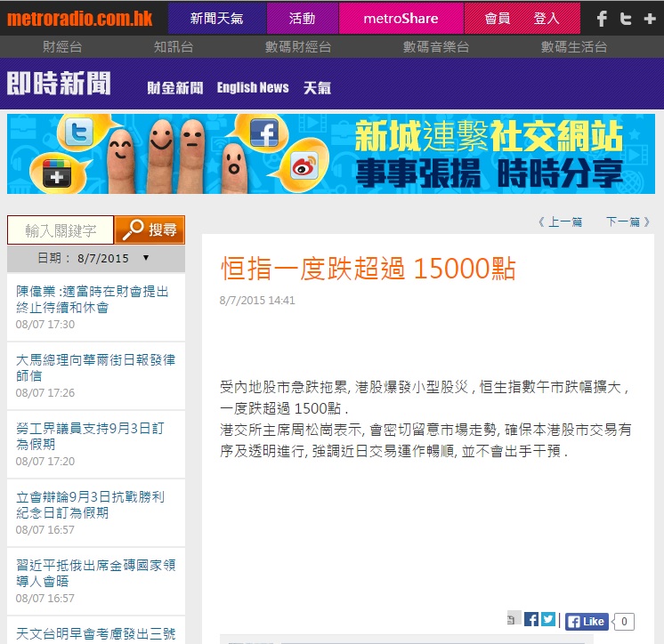Click the Facebook bubble in the banner
The width and height of the screenshot is (664, 644).
point(263,132)
